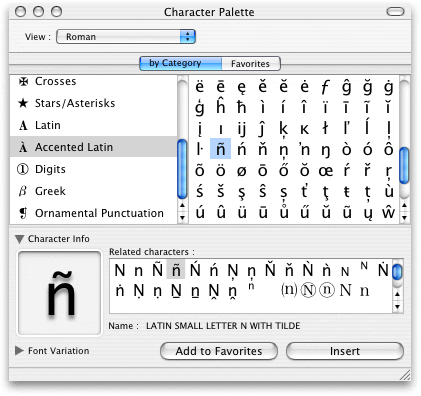The image size is (421, 396).
Task: Select the ø character in the grid
Action: pyautogui.click(x=242, y=171)
